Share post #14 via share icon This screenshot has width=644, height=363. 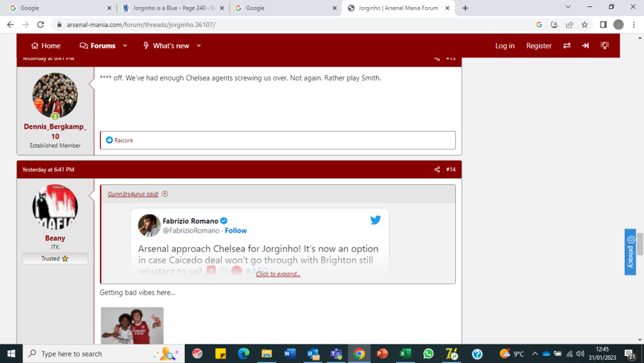coord(437,170)
